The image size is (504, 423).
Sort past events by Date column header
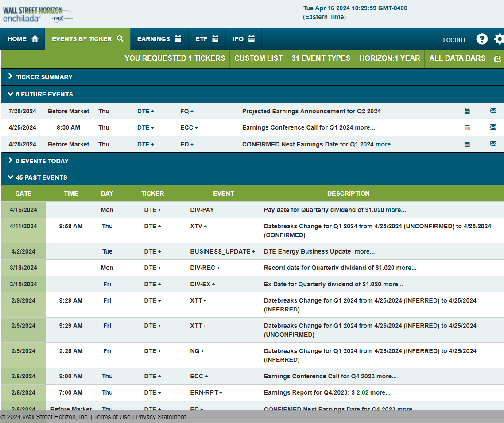[23, 193]
